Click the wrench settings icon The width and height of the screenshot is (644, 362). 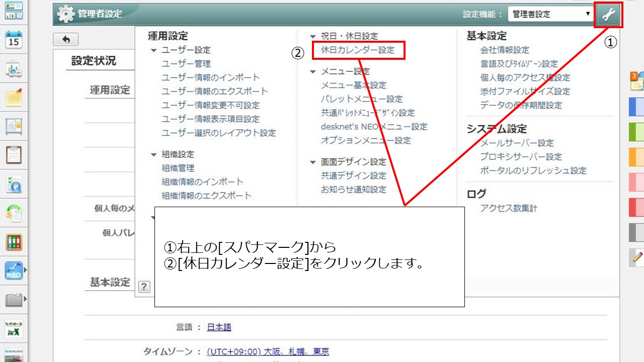point(608,15)
